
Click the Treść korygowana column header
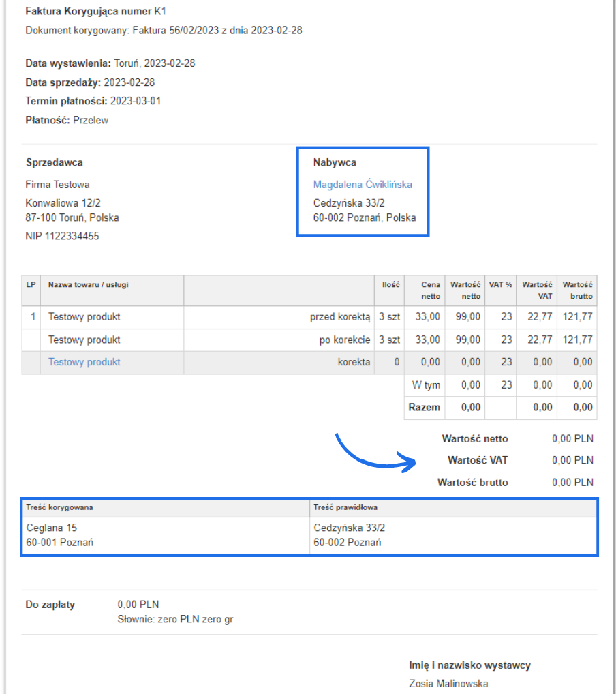[x=60, y=507]
